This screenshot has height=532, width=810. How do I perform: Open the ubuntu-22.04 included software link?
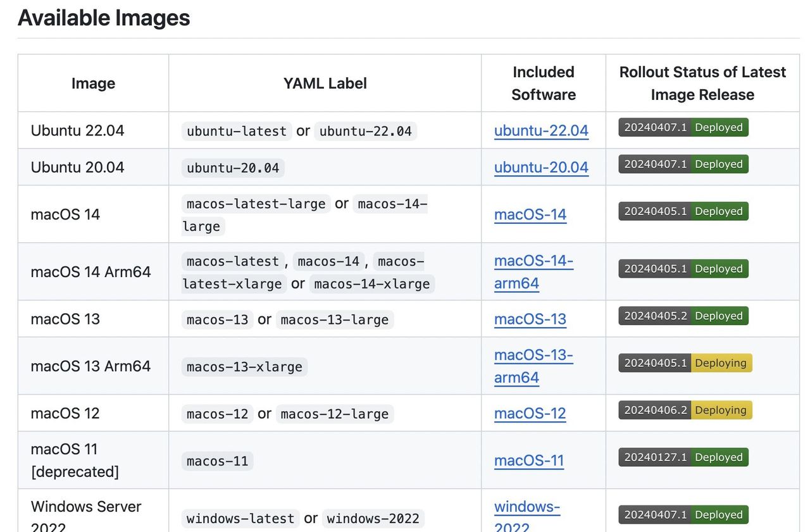(541, 130)
